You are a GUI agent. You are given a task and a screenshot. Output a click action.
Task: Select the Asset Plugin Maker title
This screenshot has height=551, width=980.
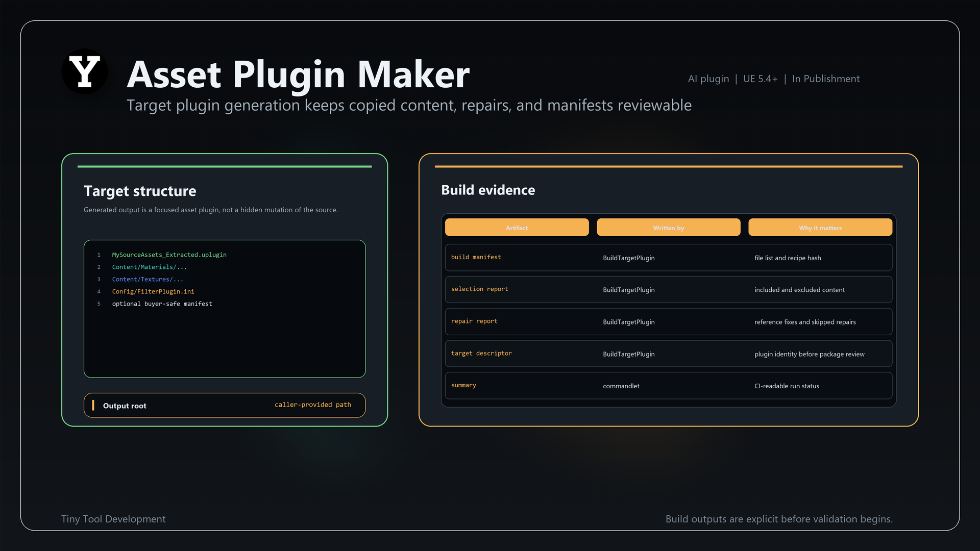[x=298, y=74]
